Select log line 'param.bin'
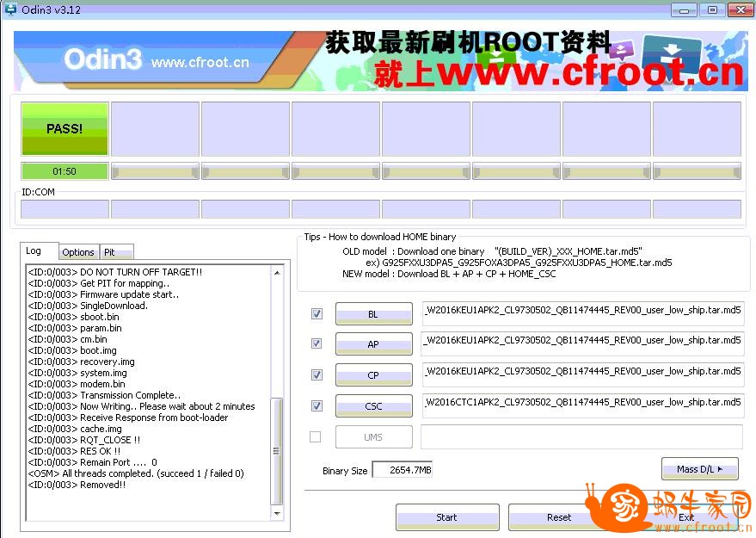Screen dimensions: 756x538 (75, 328)
